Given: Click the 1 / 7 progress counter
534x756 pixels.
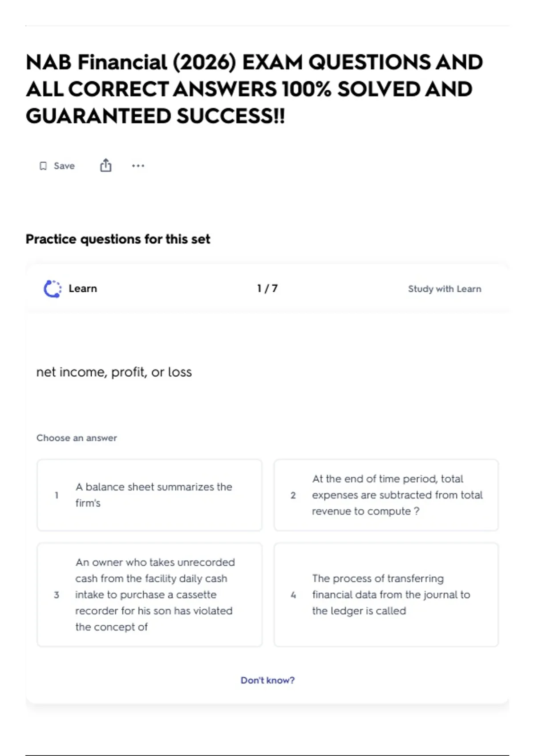Looking at the screenshot, I should [x=267, y=289].
